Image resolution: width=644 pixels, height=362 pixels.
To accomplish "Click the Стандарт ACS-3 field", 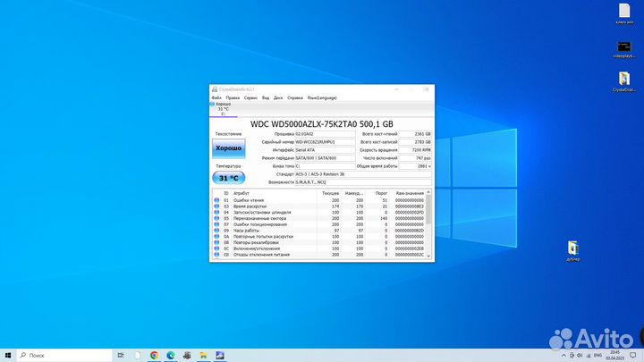I will point(363,174).
